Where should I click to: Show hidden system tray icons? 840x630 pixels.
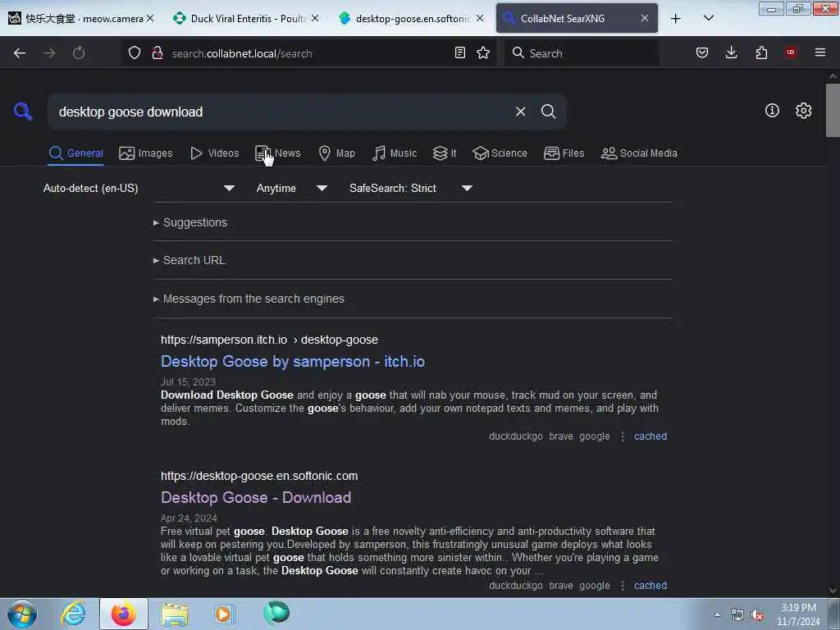717,615
